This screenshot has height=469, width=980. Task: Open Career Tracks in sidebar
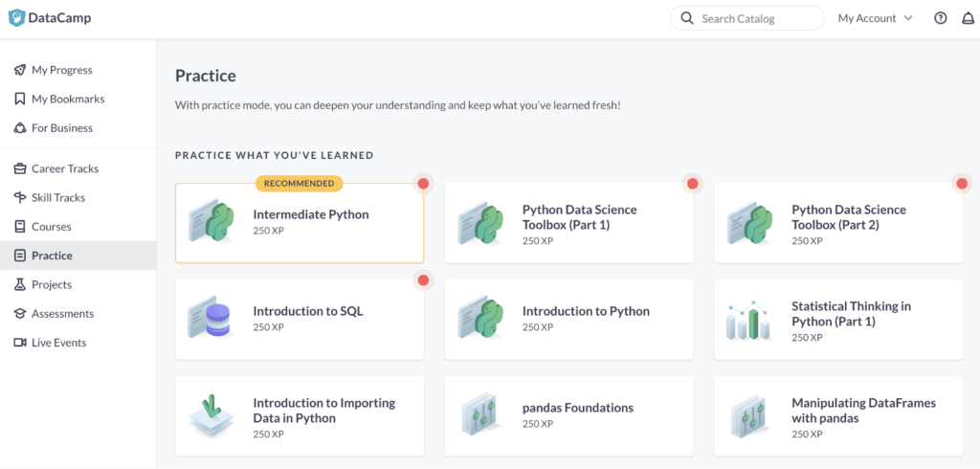pyautogui.click(x=64, y=168)
